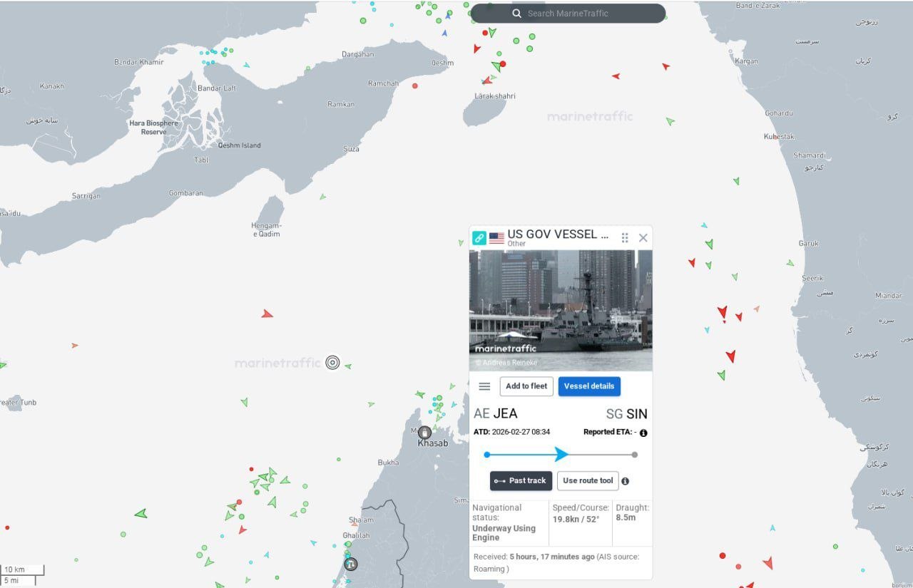
Task: Click the magnifier icon in search bar
Action: pos(516,14)
